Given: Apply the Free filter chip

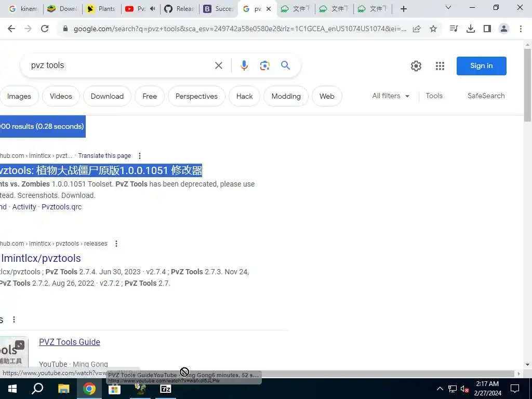Looking at the screenshot, I should click(150, 96).
